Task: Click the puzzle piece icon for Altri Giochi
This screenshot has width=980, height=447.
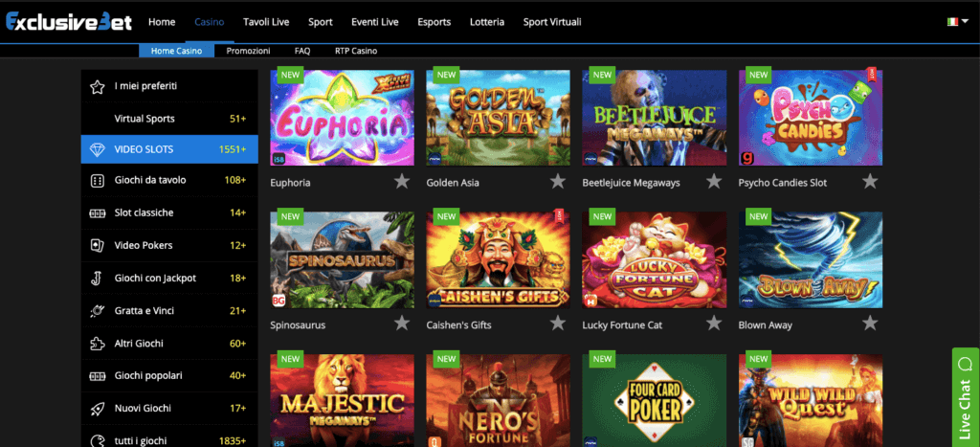Action: [x=97, y=344]
